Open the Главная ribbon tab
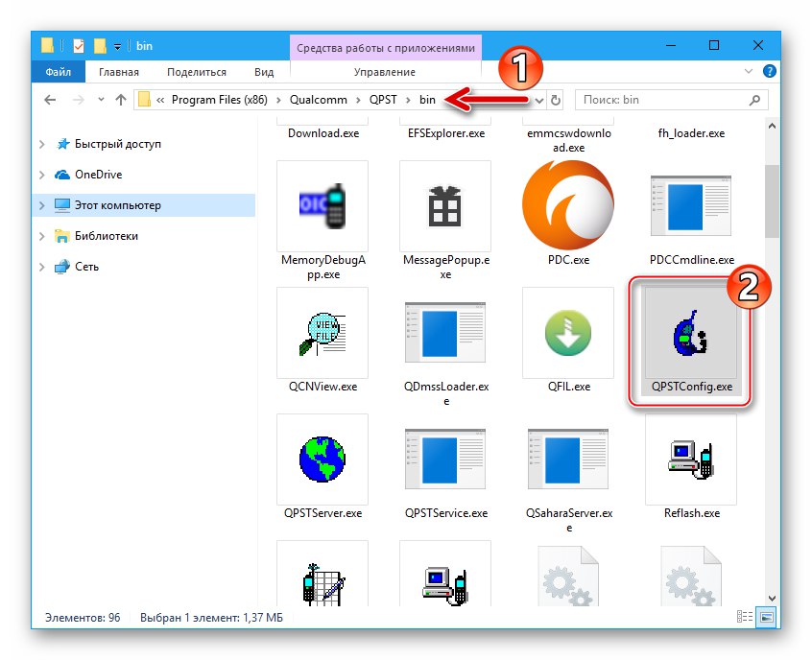812x660 pixels. click(119, 72)
